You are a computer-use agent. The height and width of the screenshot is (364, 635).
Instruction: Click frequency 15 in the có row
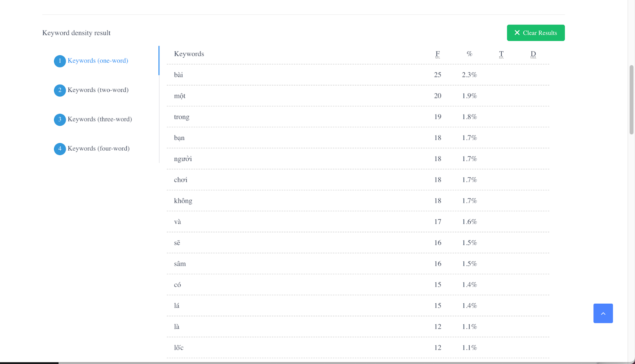tap(437, 285)
